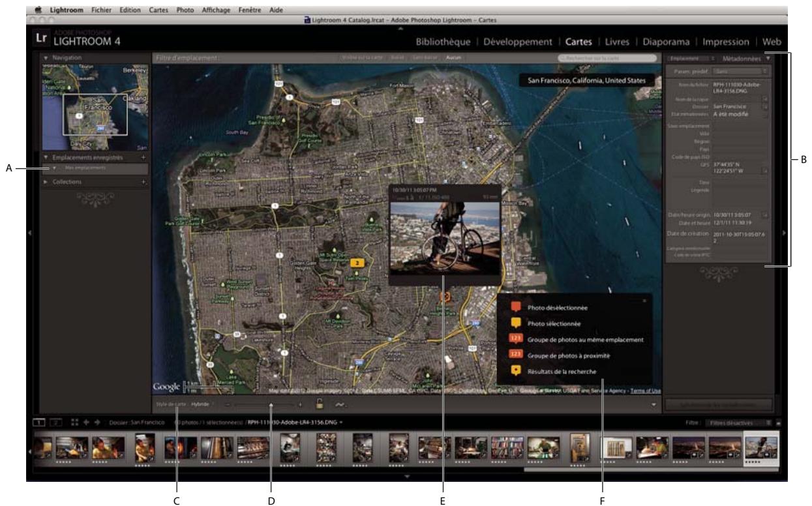Screen dimensions: 812x506
Task: Switch to the Développement module
Action: 518,42
